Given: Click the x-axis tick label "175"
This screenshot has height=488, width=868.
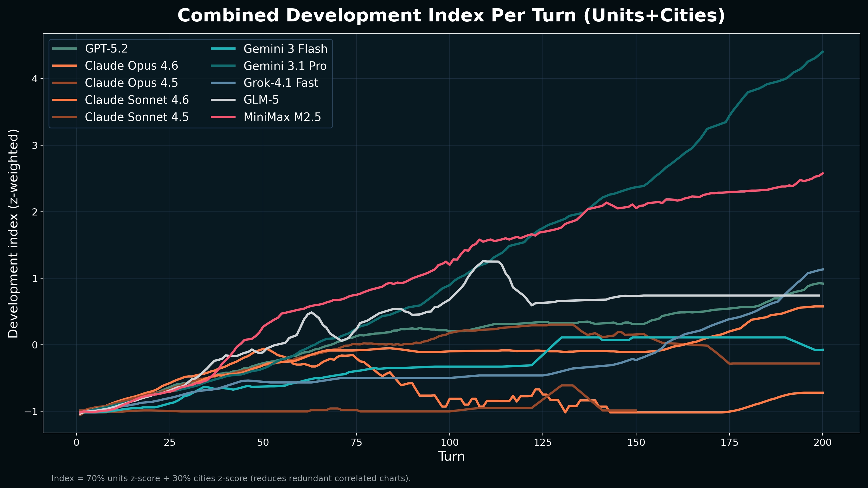Looking at the screenshot, I should [x=730, y=442].
